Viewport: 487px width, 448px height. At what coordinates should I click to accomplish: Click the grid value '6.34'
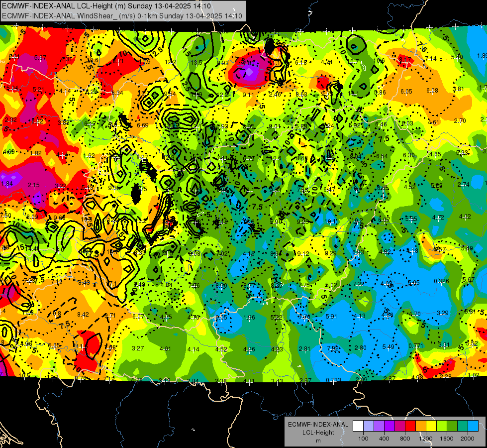(117, 93)
